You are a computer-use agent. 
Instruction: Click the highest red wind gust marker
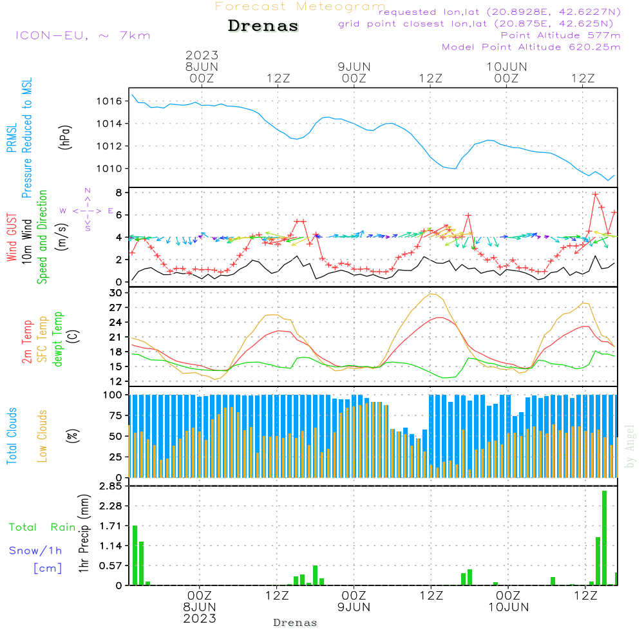(596, 194)
